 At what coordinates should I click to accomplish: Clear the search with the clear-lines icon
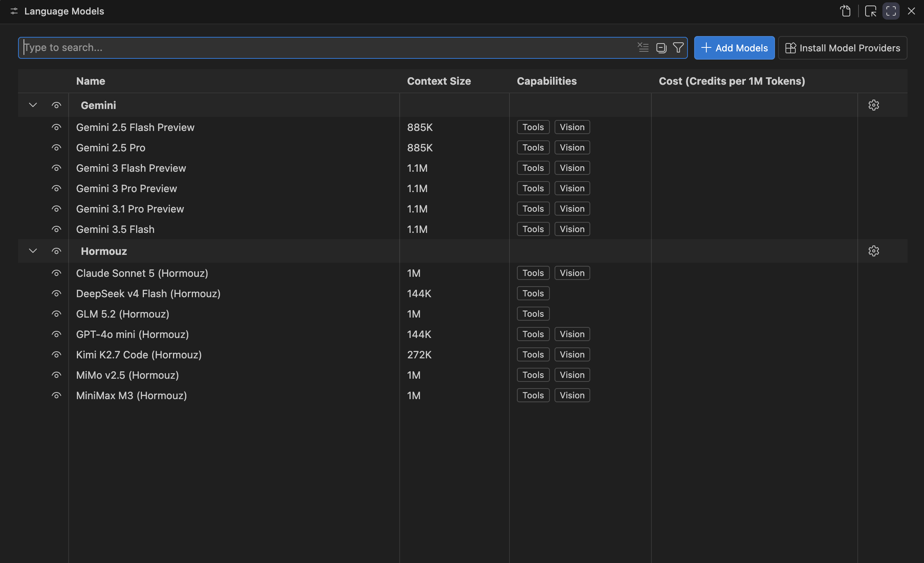(643, 48)
